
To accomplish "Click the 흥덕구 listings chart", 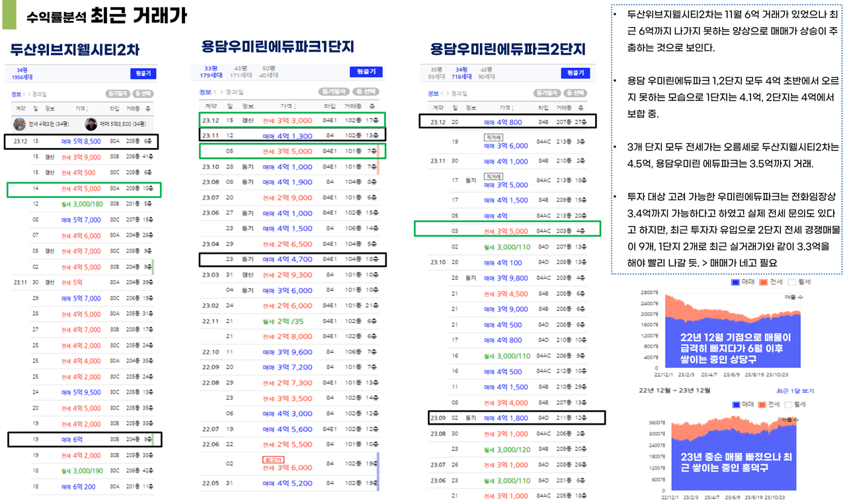I will point(735,454).
